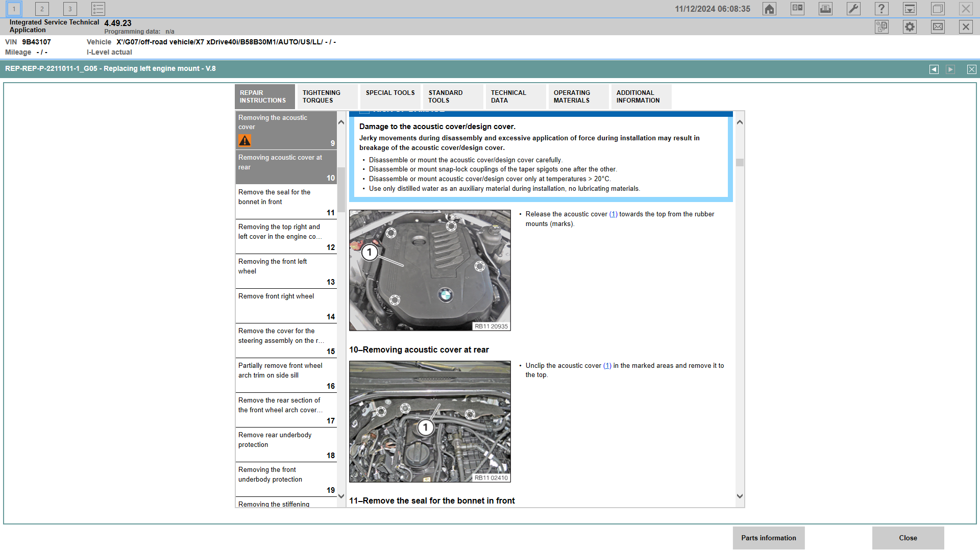980x551 pixels.
Task: Click the acoustic cover (1) link in step 10
Action: (x=607, y=366)
